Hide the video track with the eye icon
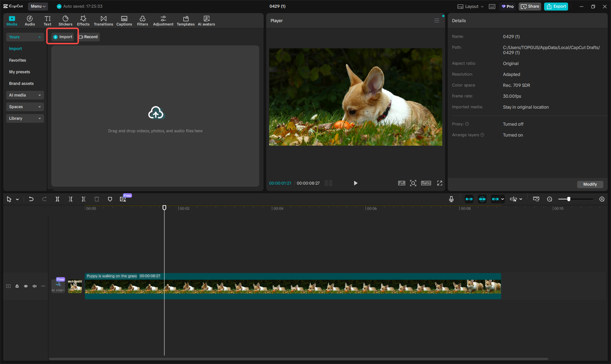 [x=25, y=286]
